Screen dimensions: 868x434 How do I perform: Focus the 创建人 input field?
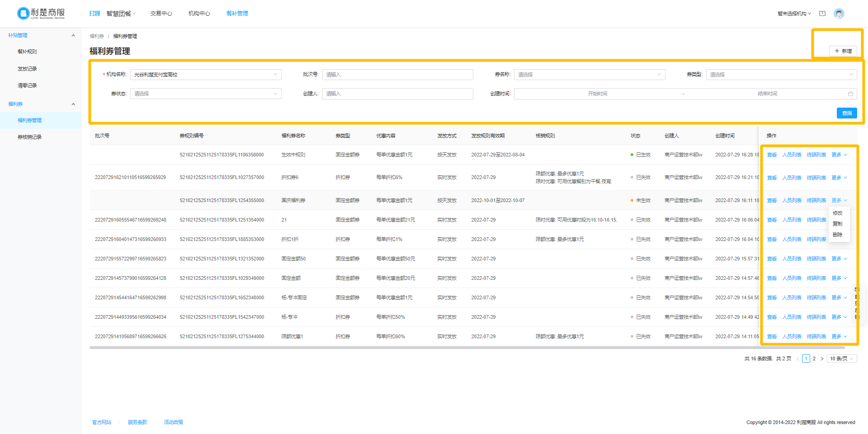[397, 94]
